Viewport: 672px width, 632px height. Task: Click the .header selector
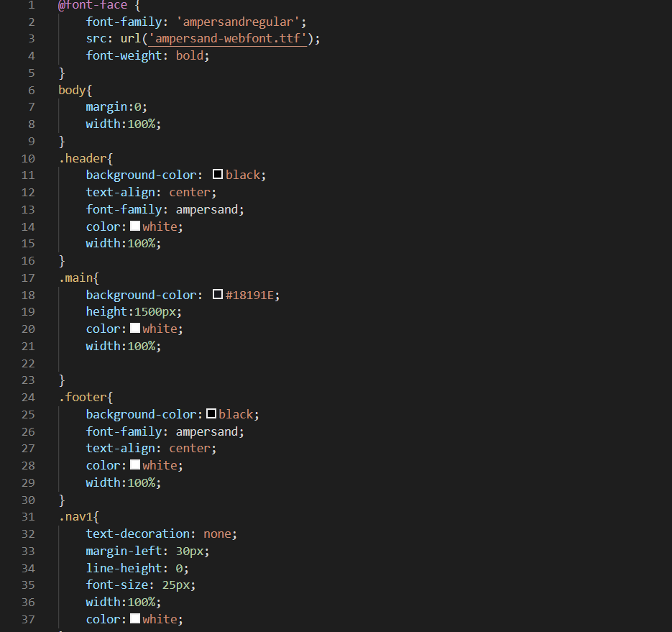[83, 159]
